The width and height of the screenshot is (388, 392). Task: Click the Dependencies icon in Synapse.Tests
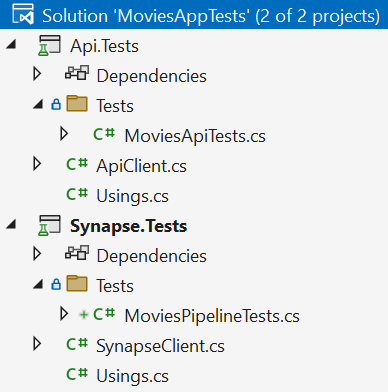77,253
